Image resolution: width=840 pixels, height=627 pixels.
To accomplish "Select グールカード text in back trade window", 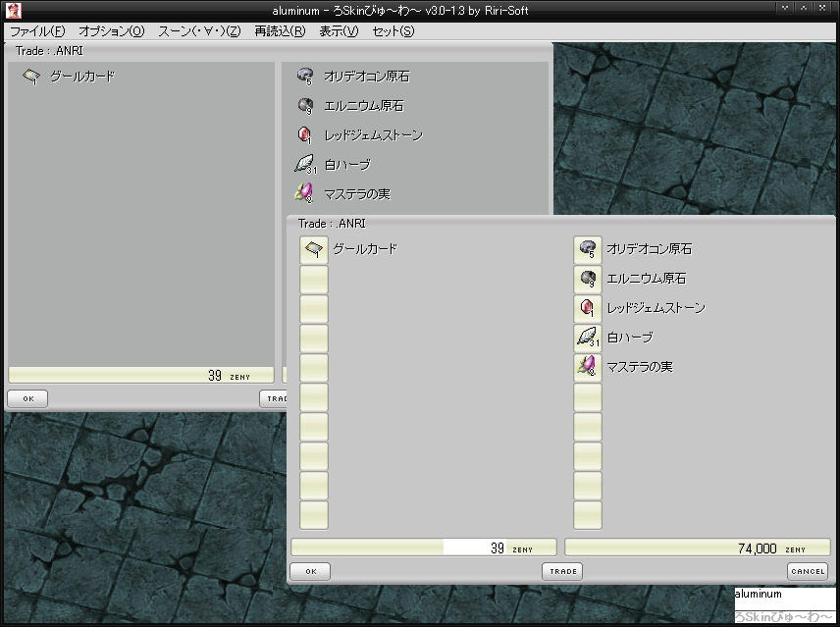I will [x=82, y=77].
